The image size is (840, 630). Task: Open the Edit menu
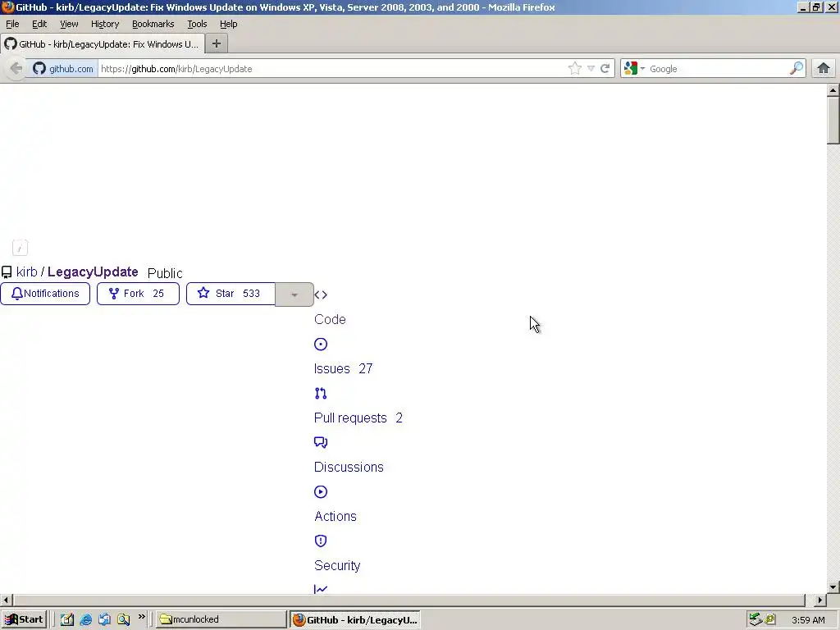tap(39, 24)
